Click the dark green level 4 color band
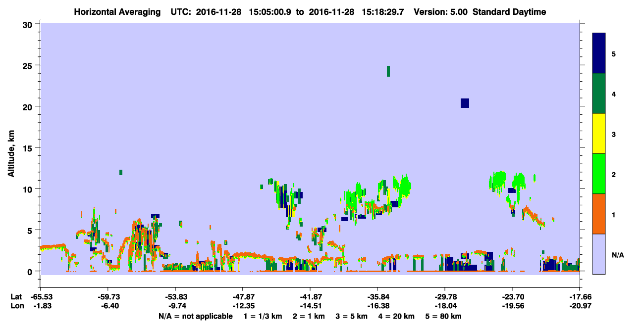Viewport: 644px width, 330px height. [599, 94]
